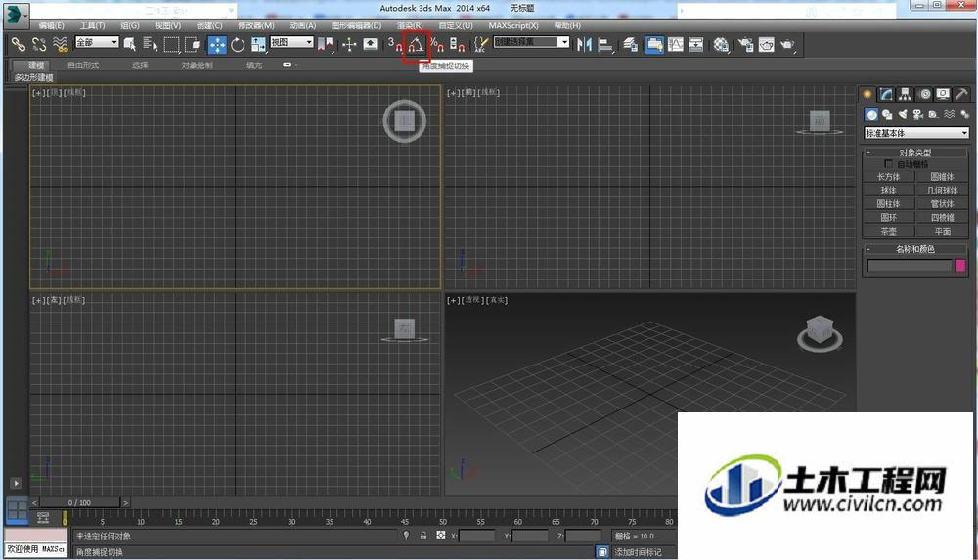Click the Rectangular Selection Region icon
Viewport: 978px width, 560px height.
[x=171, y=44]
